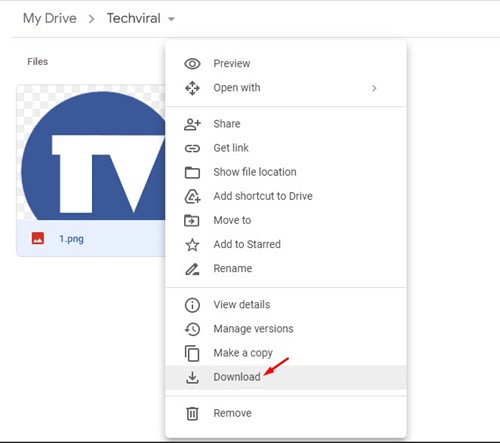Click the Manage versions history icon

pyautogui.click(x=192, y=329)
